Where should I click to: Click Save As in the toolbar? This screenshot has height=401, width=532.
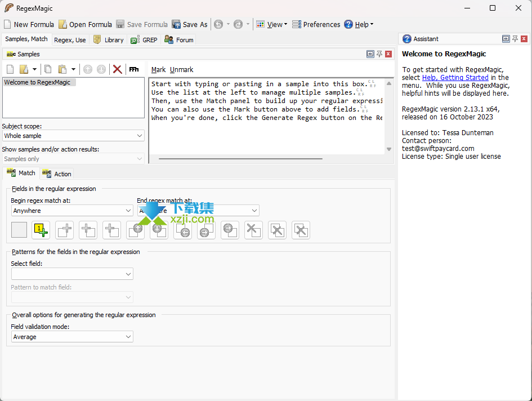(x=190, y=24)
